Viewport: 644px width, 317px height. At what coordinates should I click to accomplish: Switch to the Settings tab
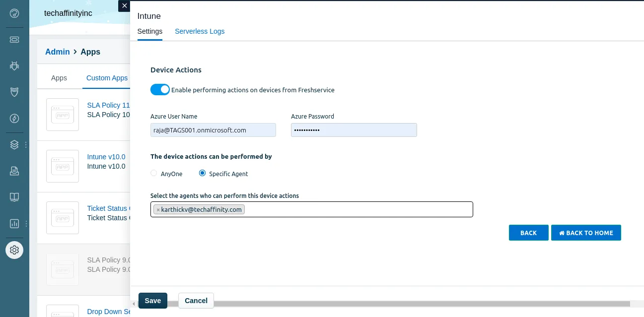150,31
